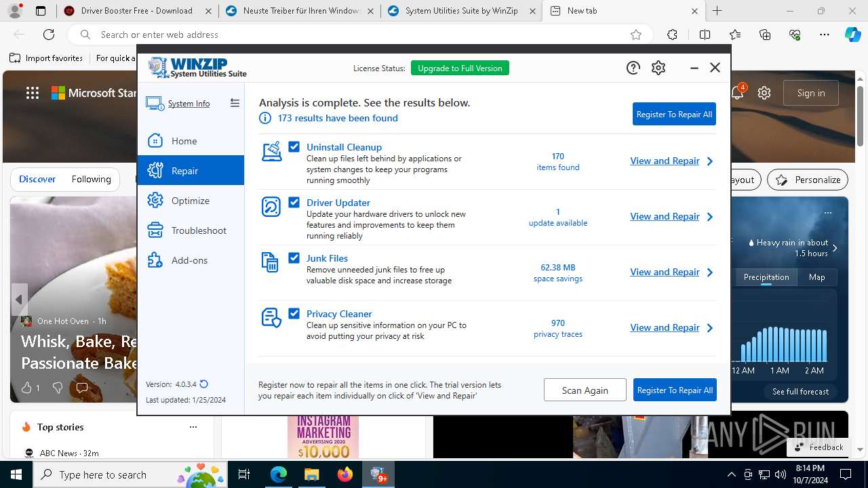Click the Driver Updater category icon
Image resolution: width=868 pixels, height=488 pixels.
[271, 207]
